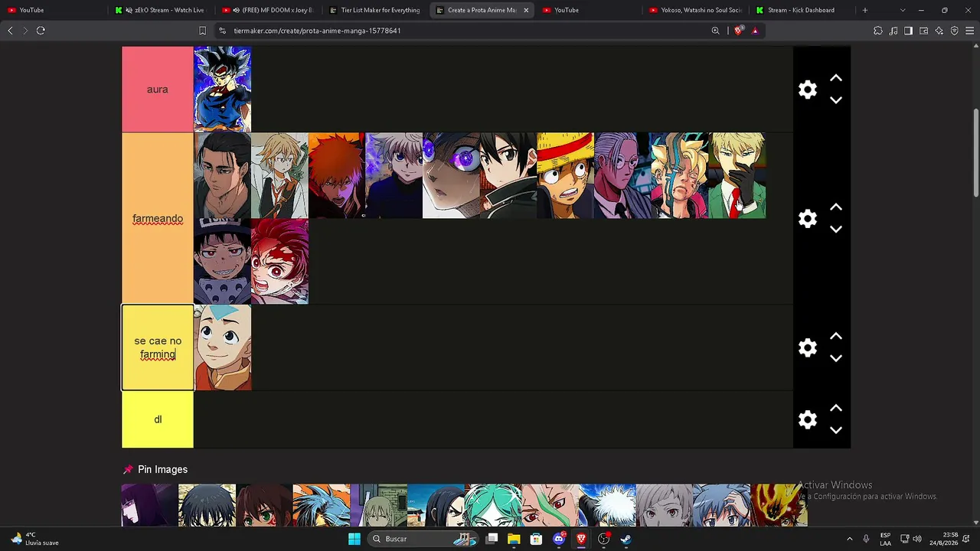The image size is (980, 551).
Task: Go back to the previous page
Action: click(x=10, y=31)
